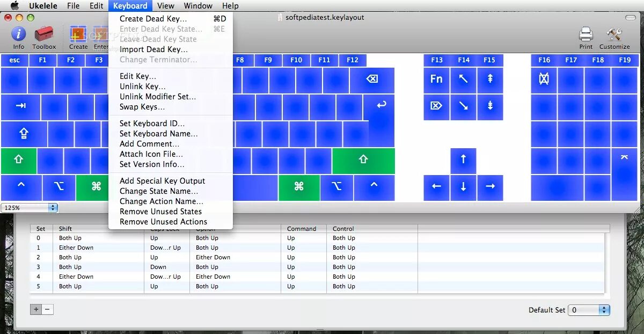The width and height of the screenshot is (644, 334).
Task: Click the Create dead key toolbar icon
Action: click(78, 38)
